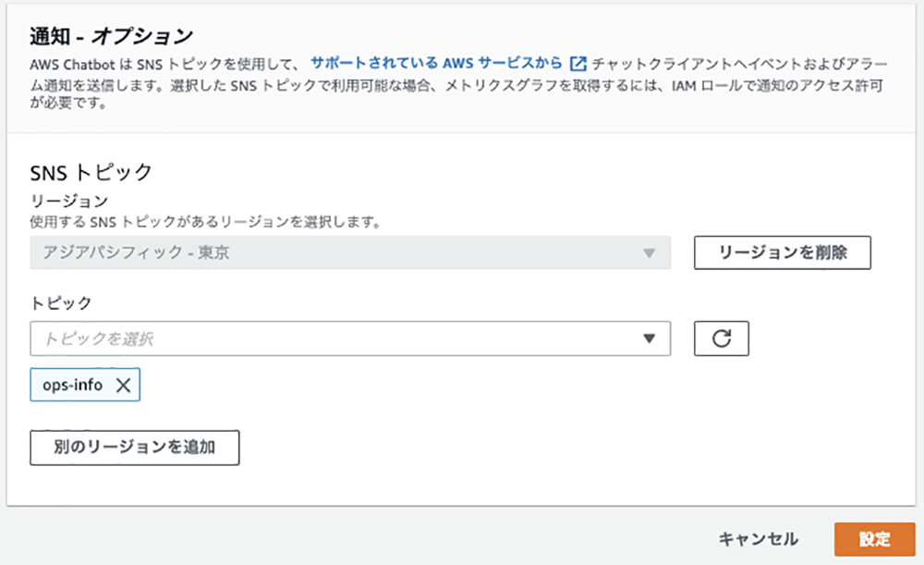The image size is (924, 565).
Task: Click the 使用する SNS トピックがあるリージョン helper text
Action: tap(206, 222)
